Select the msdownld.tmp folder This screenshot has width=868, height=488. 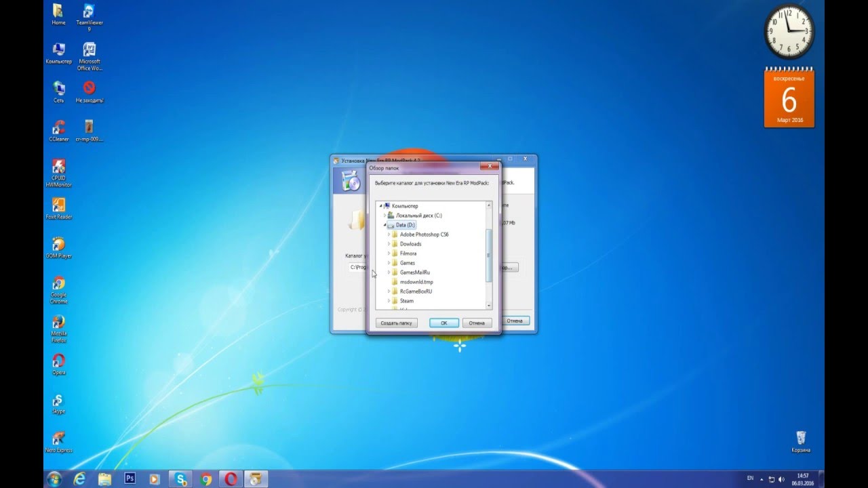[412, 281]
